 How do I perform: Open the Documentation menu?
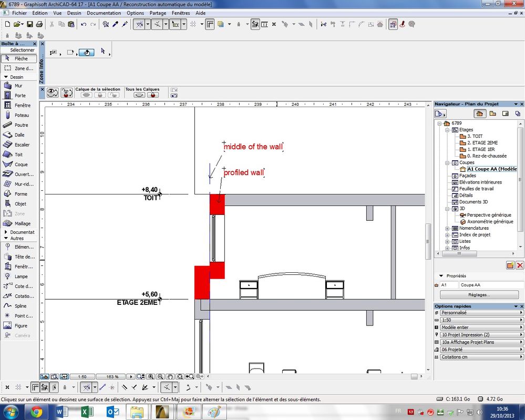104,13
